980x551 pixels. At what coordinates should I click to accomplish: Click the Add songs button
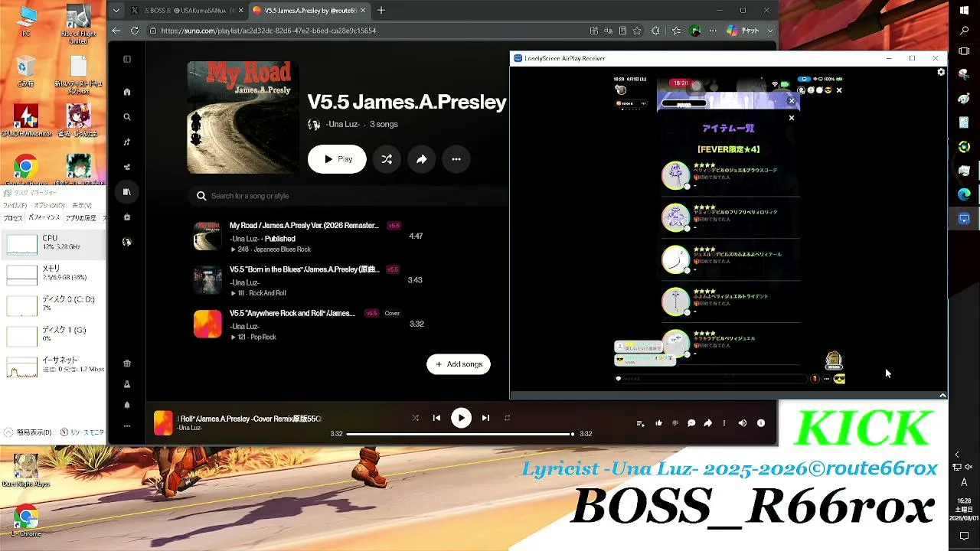coord(459,364)
